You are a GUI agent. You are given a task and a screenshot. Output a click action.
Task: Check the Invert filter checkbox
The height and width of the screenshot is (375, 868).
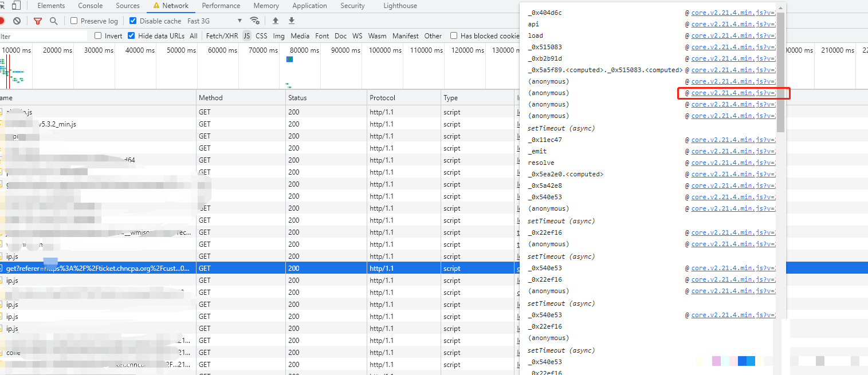pos(98,35)
